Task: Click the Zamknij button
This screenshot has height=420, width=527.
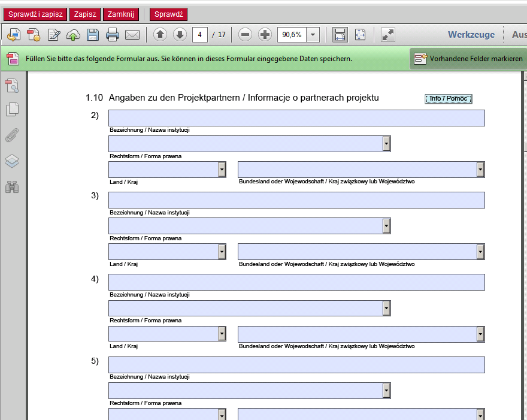Action: click(121, 14)
